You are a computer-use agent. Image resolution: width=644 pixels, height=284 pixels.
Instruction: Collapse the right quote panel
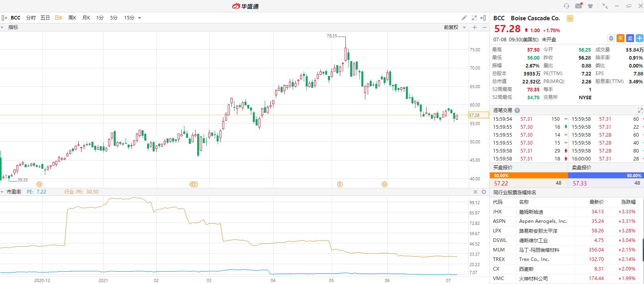(x=483, y=18)
